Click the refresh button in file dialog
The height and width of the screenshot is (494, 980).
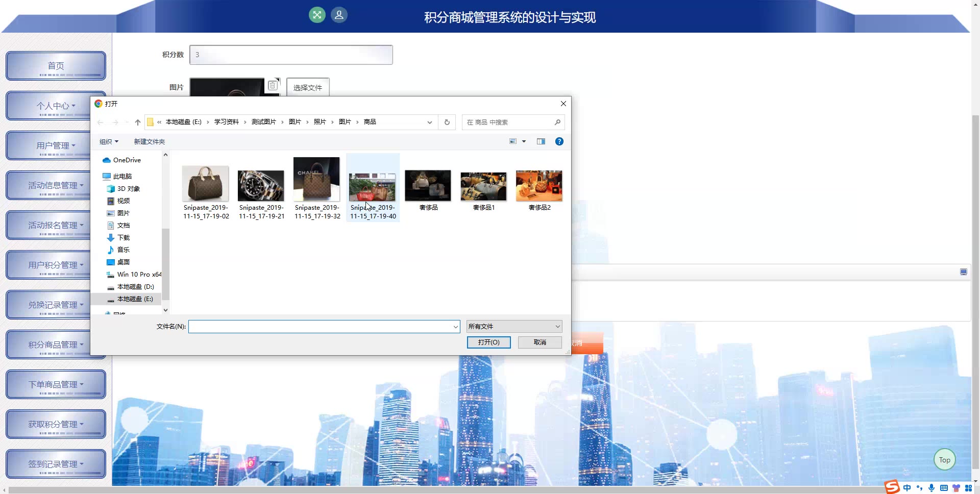(447, 122)
